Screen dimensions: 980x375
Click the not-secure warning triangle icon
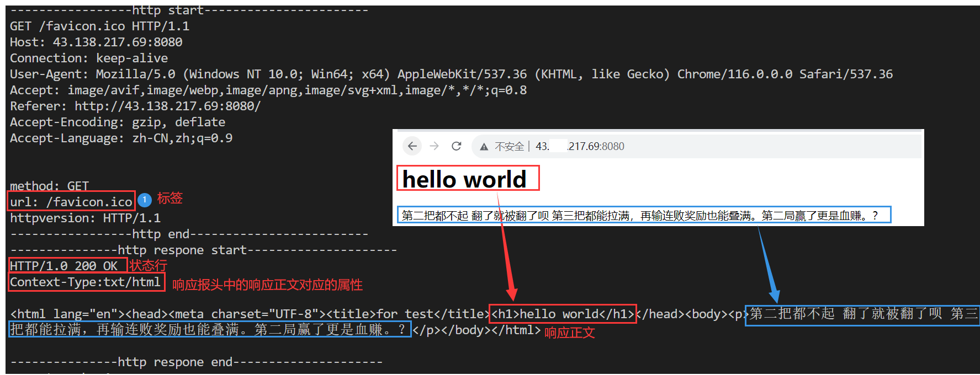click(484, 147)
